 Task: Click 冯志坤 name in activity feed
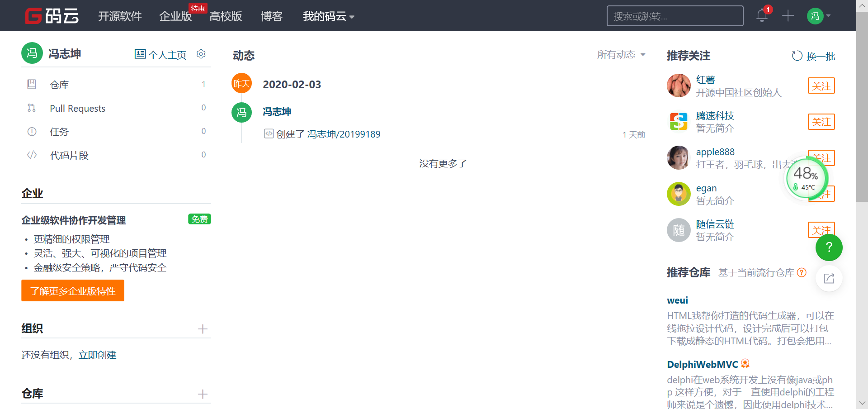(277, 111)
